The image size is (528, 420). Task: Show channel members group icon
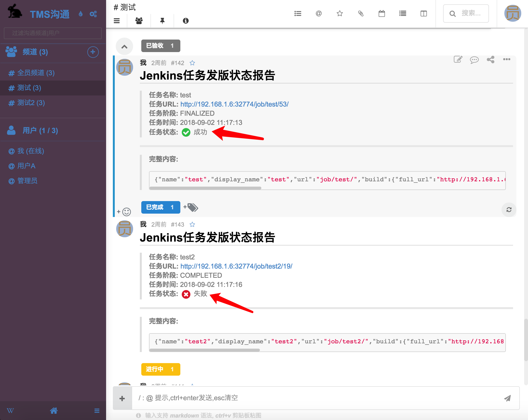point(139,21)
